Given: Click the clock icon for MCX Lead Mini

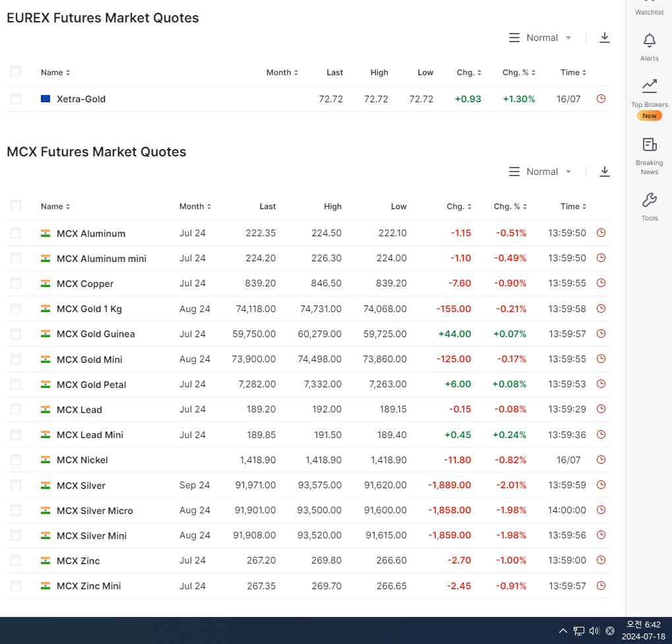Looking at the screenshot, I should (x=601, y=434).
